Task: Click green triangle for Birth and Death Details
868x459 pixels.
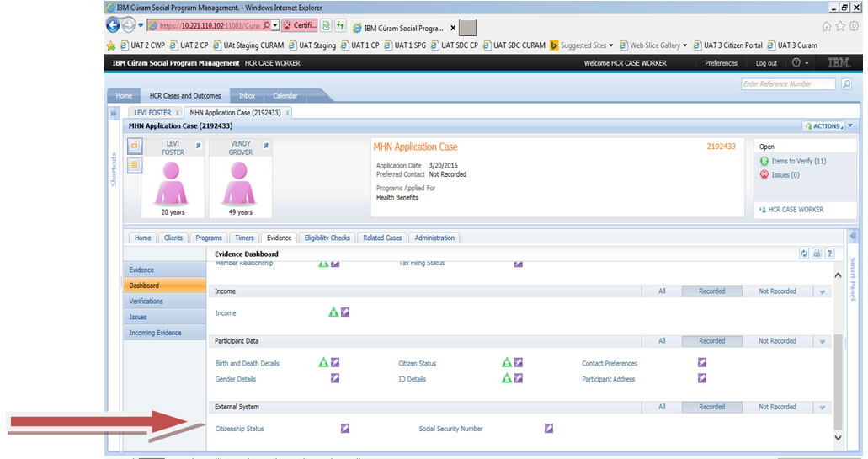Action: [x=323, y=363]
